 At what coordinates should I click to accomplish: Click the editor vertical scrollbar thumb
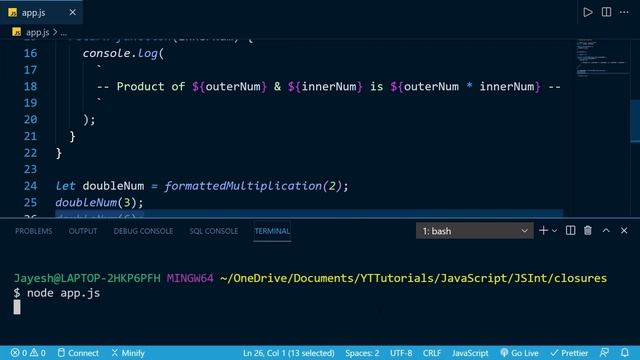click(x=635, y=120)
